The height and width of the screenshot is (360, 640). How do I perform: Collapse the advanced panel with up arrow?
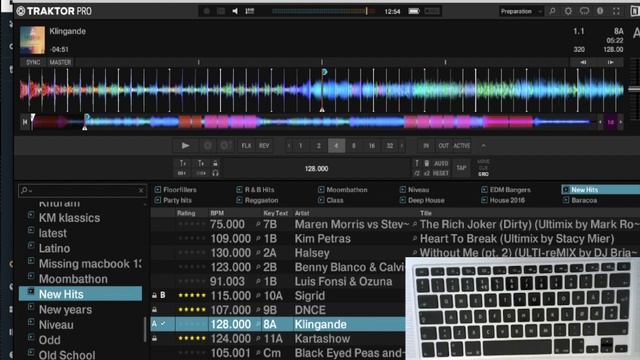pyautogui.click(x=484, y=146)
